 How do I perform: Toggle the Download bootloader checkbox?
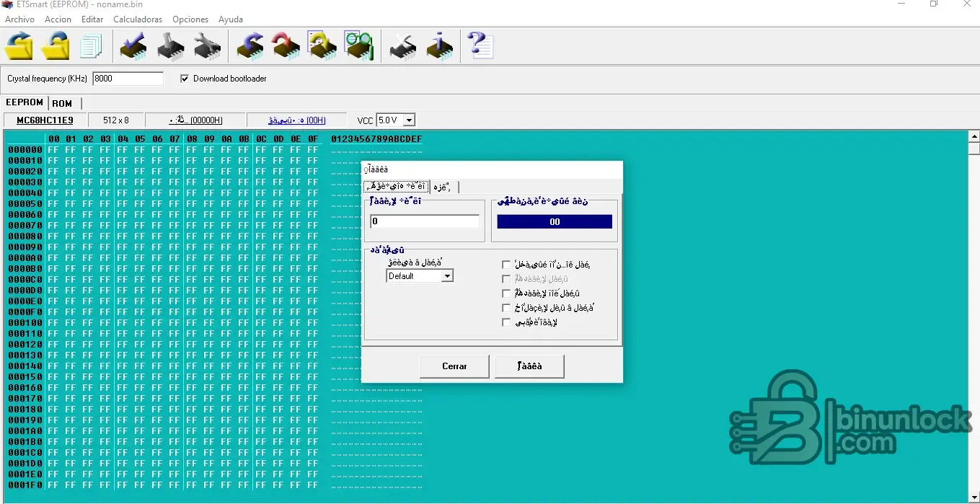pyautogui.click(x=185, y=79)
